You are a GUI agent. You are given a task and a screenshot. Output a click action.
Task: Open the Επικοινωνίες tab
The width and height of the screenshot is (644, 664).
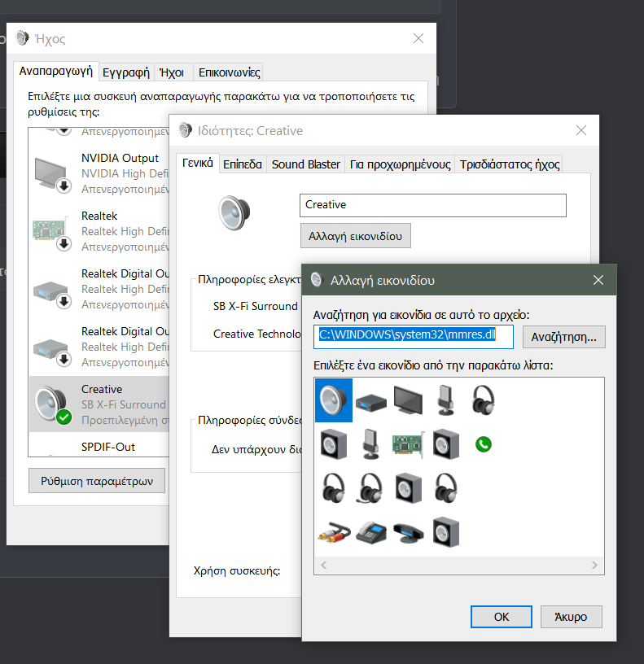[229, 72]
